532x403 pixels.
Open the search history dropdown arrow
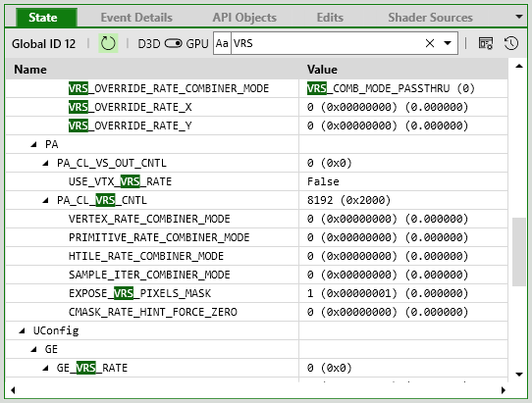coord(448,43)
